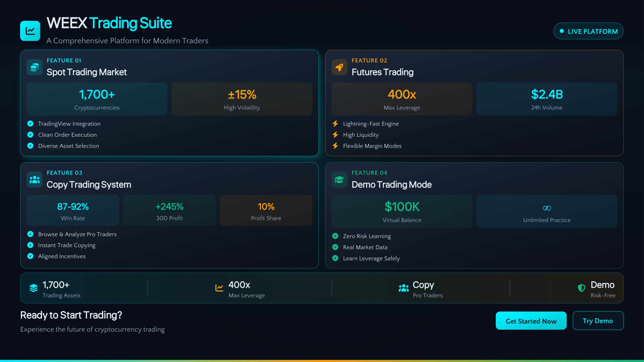Click the Copy Trading users icon

[34, 179]
